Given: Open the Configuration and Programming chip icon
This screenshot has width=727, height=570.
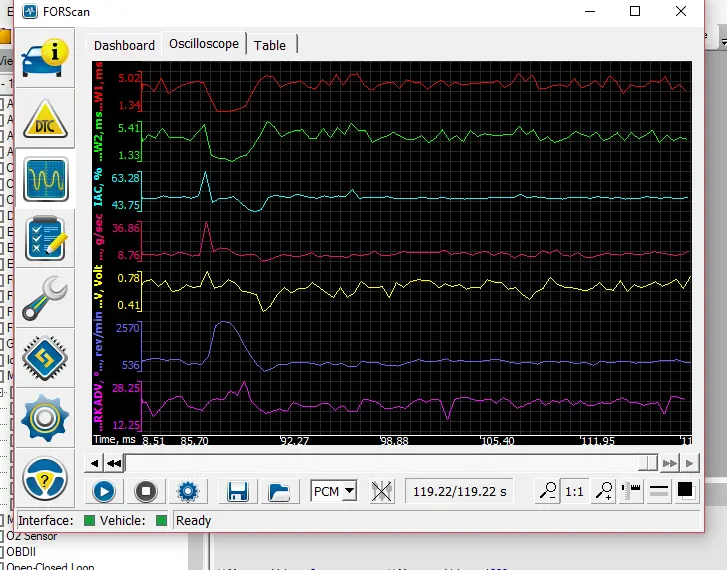Looking at the screenshot, I should [x=45, y=358].
